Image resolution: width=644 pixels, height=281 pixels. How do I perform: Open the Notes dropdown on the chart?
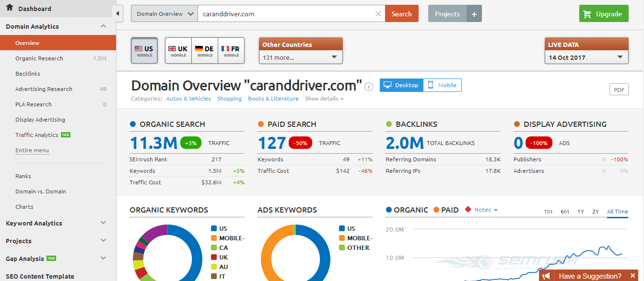click(486, 210)
